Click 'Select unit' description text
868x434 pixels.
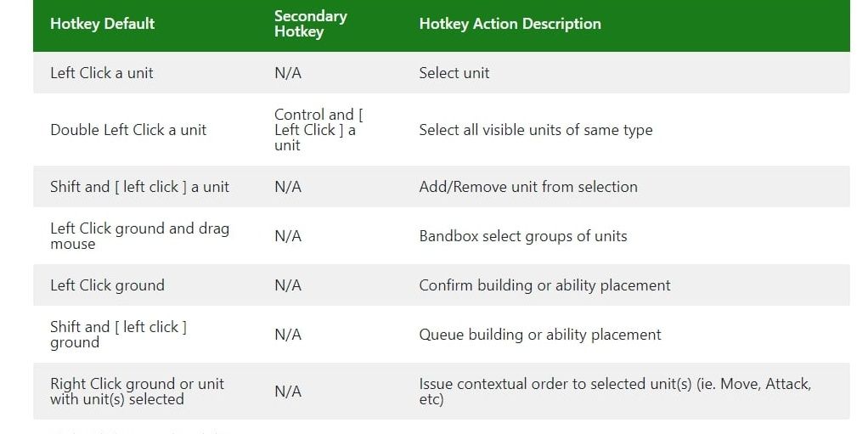pos(454,73)
